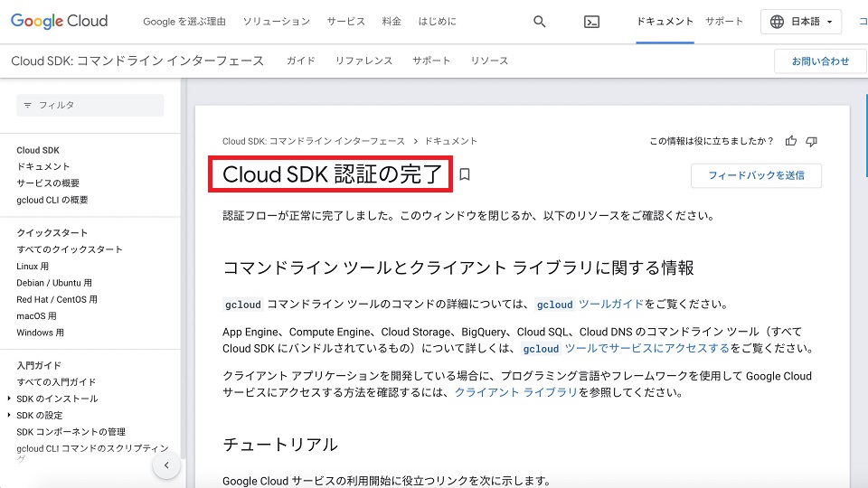The width and height of the screenshot is (868, 488).
Task: Click the チュートリアル heading
Action: [280, 445]
